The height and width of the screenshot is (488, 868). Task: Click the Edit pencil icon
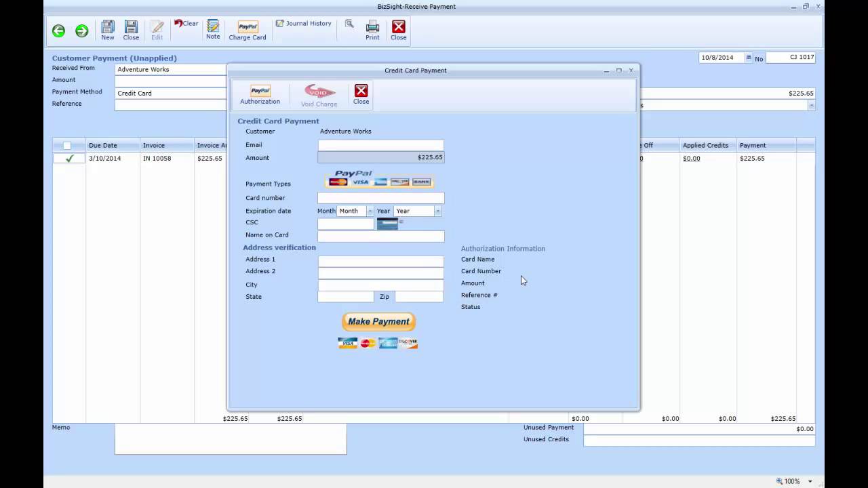[x=157, y=30]
